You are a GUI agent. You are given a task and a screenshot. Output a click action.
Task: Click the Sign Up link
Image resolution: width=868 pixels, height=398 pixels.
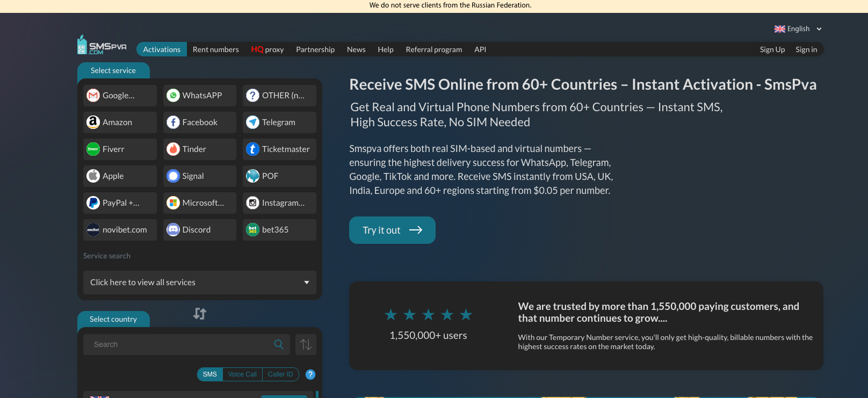tap(772, 49)
